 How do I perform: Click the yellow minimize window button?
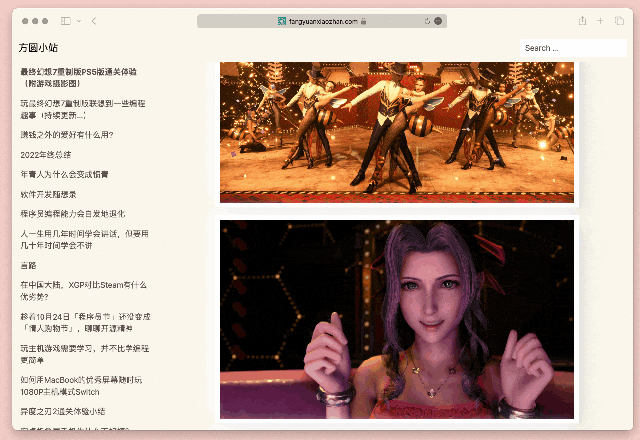point(35,21)
